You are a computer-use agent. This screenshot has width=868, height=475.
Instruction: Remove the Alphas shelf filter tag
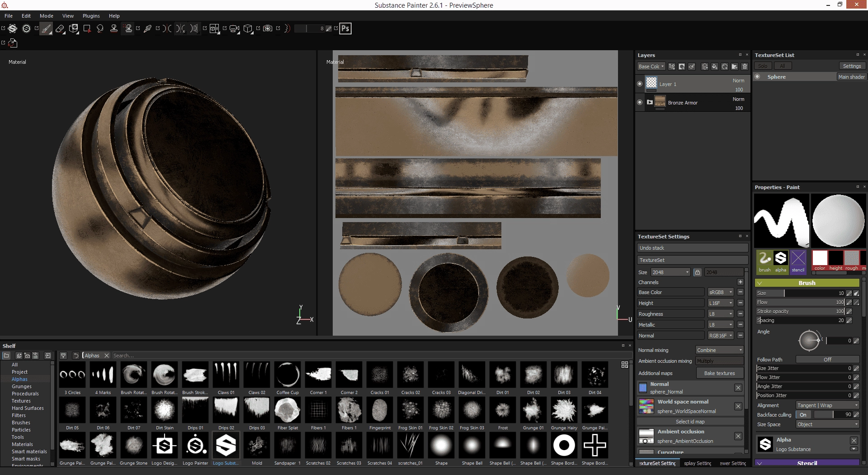[x=107, y=356]
